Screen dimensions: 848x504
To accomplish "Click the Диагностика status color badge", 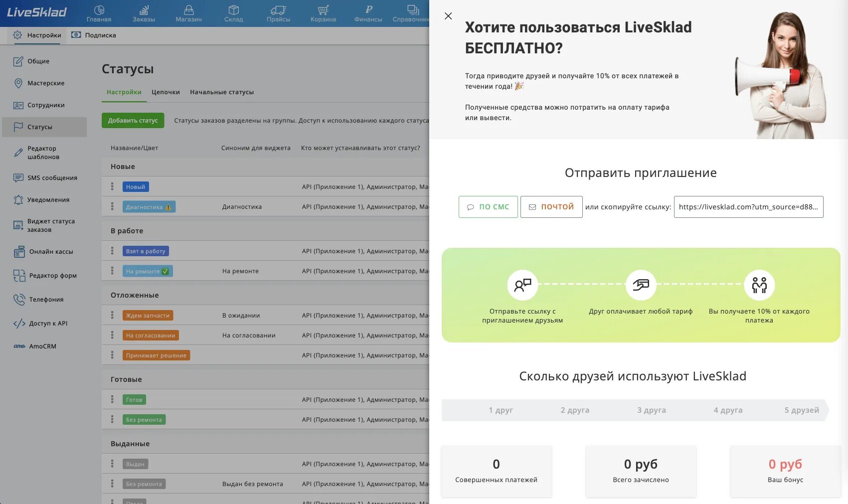I will [149, 207].
